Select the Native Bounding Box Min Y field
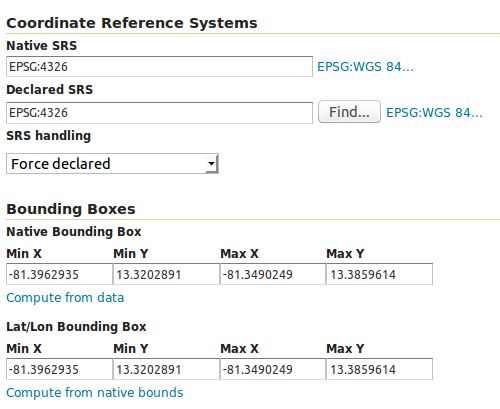 coord(166,274)
